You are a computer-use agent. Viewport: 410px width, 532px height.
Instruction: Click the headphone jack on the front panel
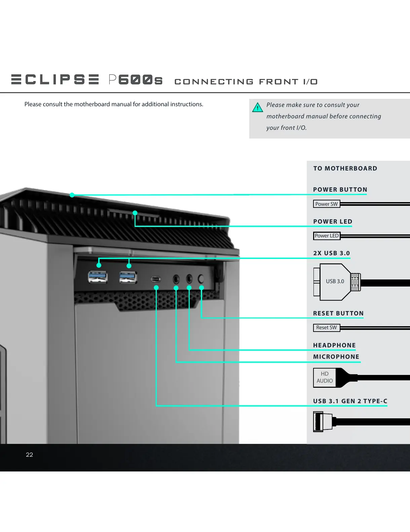click(189, 278)
